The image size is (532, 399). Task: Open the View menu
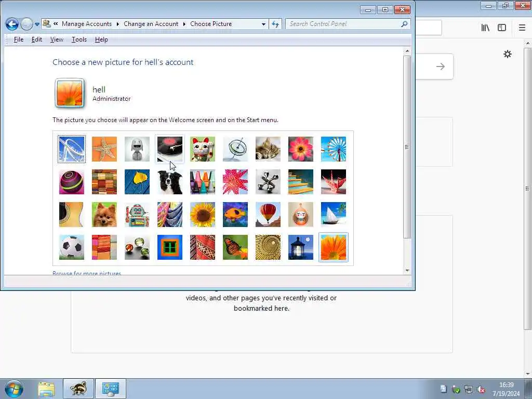tap(57, 39)
